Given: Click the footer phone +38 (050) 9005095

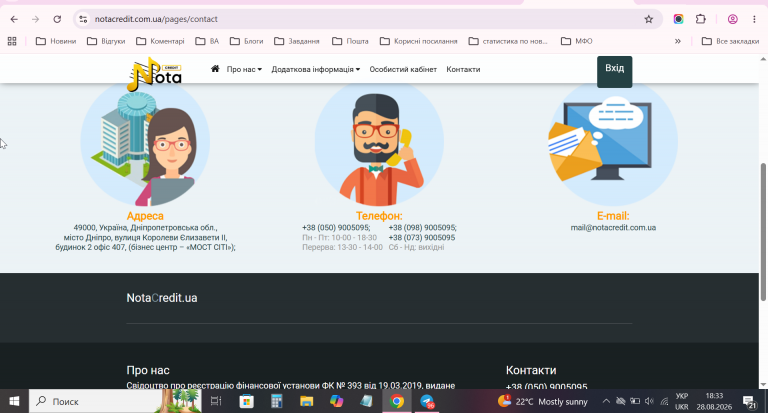Looking at the screenshot, I should click(x=547, y=386).
